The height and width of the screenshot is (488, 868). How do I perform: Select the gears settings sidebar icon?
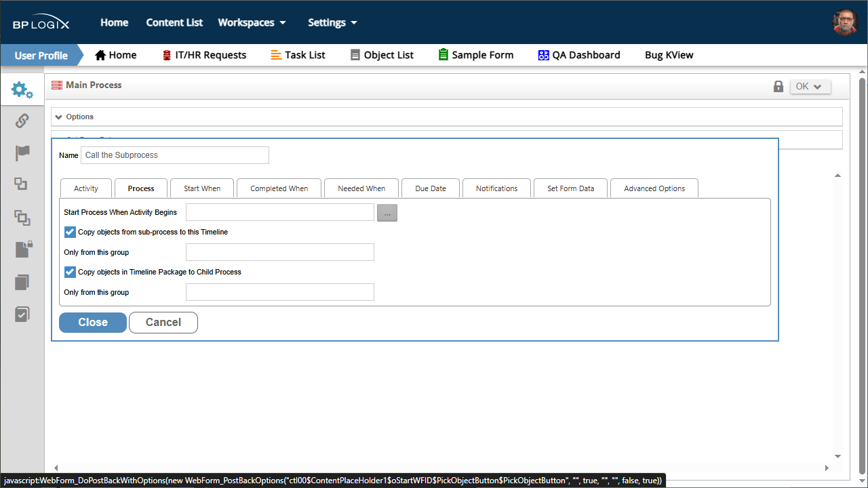[x=22, y=89]
